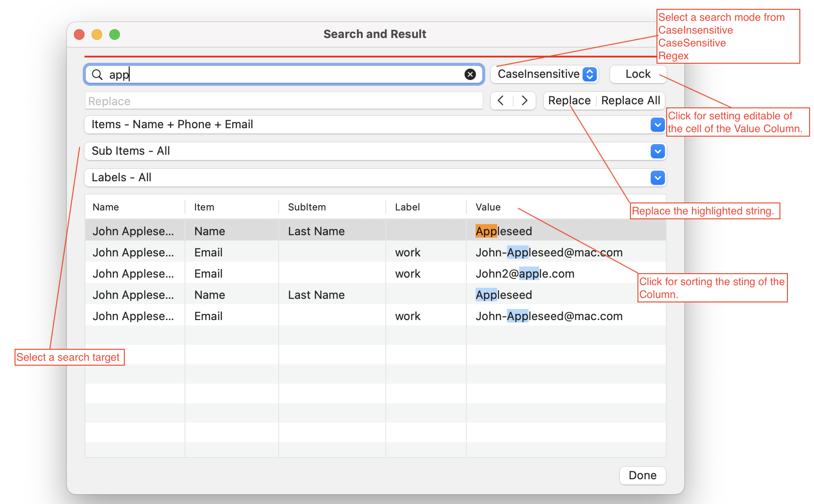Click into the Replace text field

(x=283, y=101)
